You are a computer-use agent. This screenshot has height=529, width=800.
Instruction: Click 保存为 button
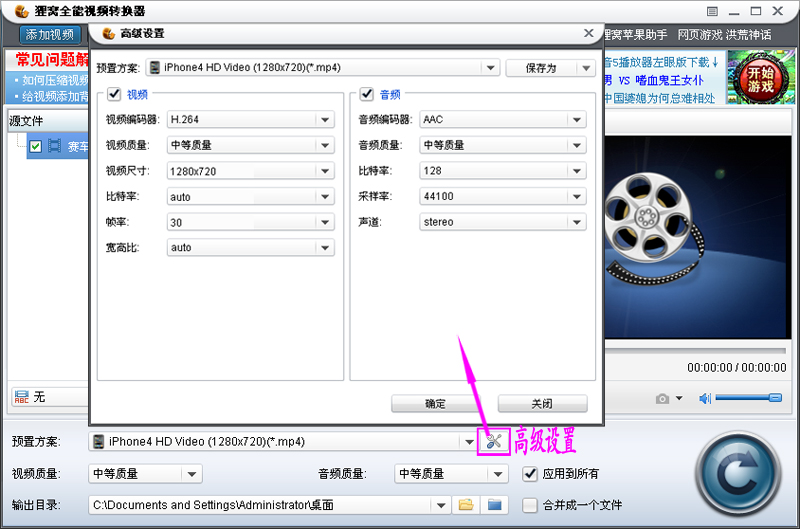click(x=541, y=68)
